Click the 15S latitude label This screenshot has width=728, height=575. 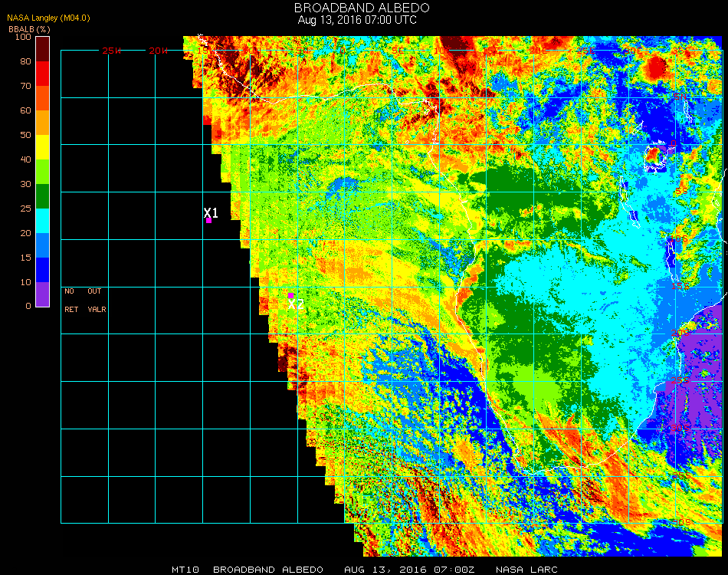coord(680,286)
